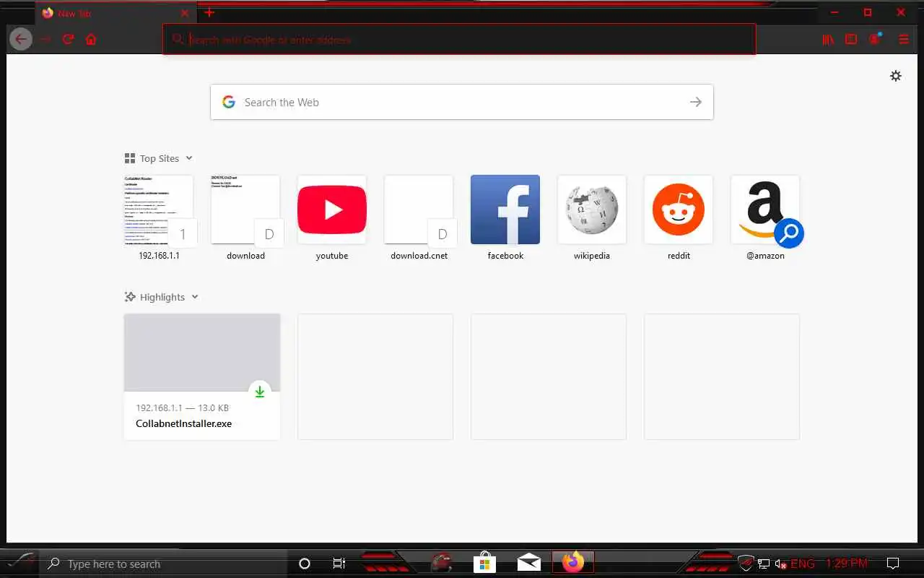The width and height of the screenshot is (924, 578).
Task: Click the 192.168.1.1 — 13.0 KB text
Action: (x=182, y=408)
